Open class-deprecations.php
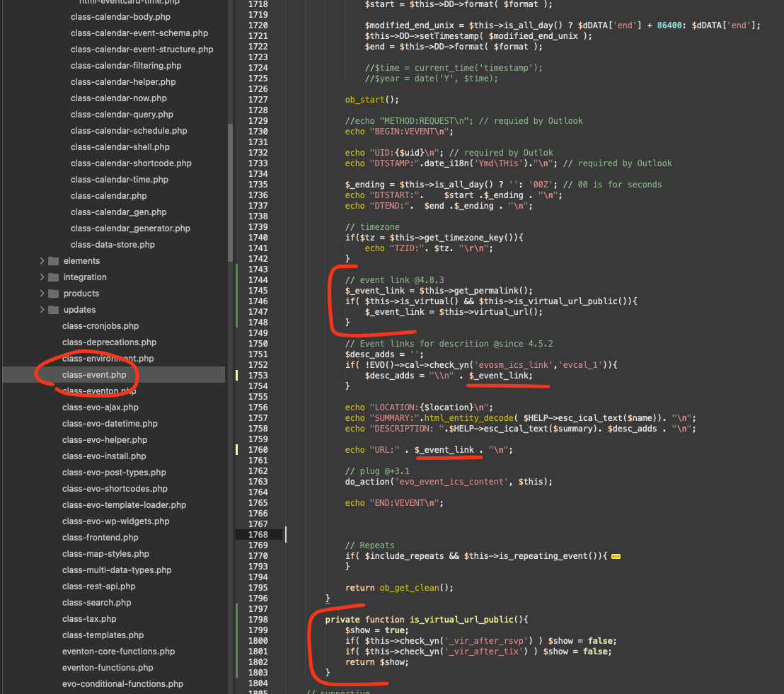Screen dimensions: 784x694 [109, 342]
